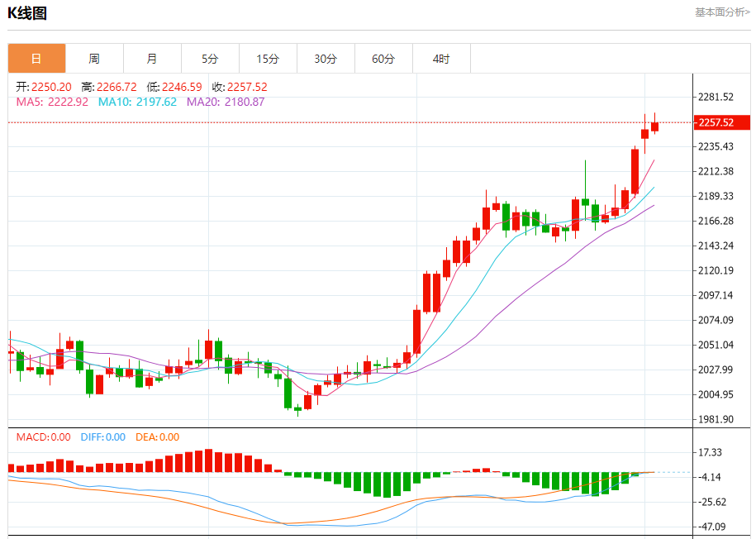Click the 2235.43 price axis label
The height and width of the screenshot is (539, 756).
[x=716, y=146]
